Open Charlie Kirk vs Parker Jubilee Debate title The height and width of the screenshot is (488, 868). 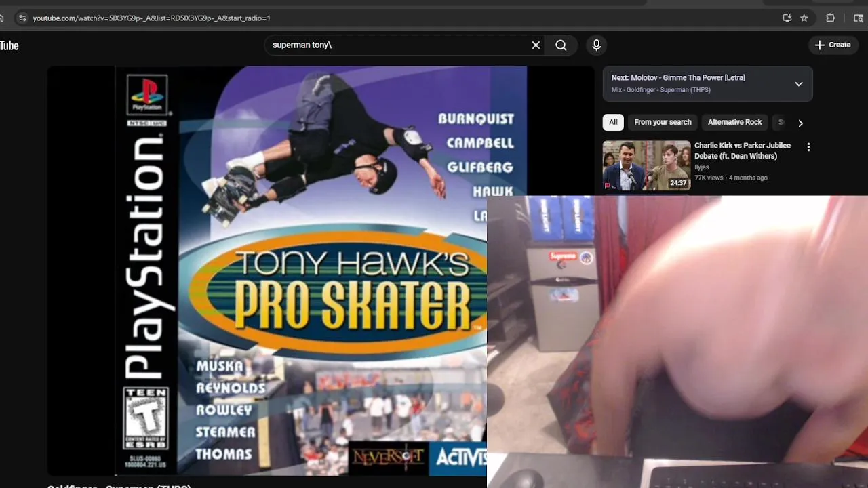tap(743, 150)
